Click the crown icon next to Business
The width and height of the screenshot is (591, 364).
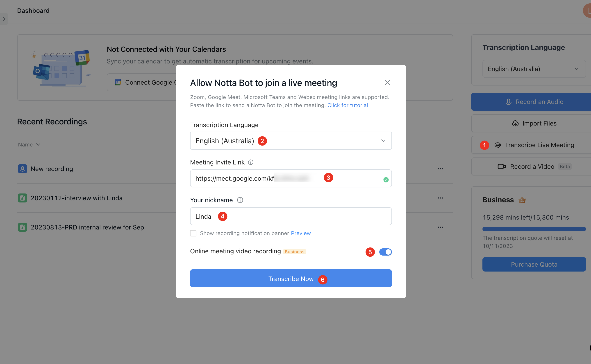click(x=522, y=200)
